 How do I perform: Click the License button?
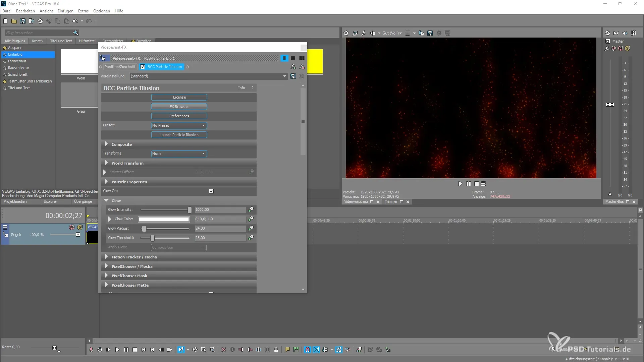(x=179, y=97)
